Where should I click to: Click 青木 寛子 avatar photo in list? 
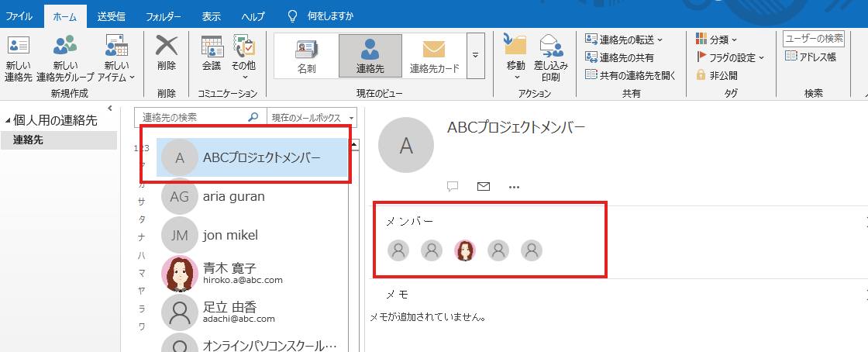click(x=179, y=274)
